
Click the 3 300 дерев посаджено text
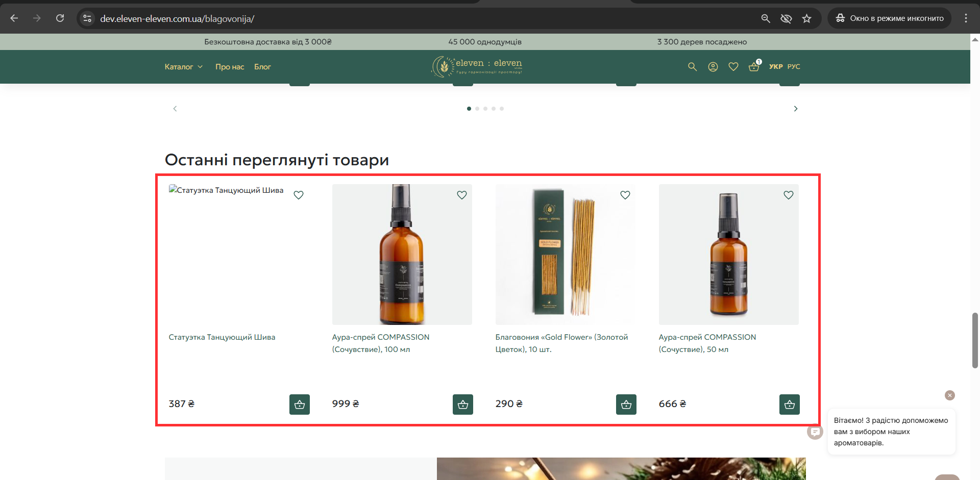pos(702,42)
